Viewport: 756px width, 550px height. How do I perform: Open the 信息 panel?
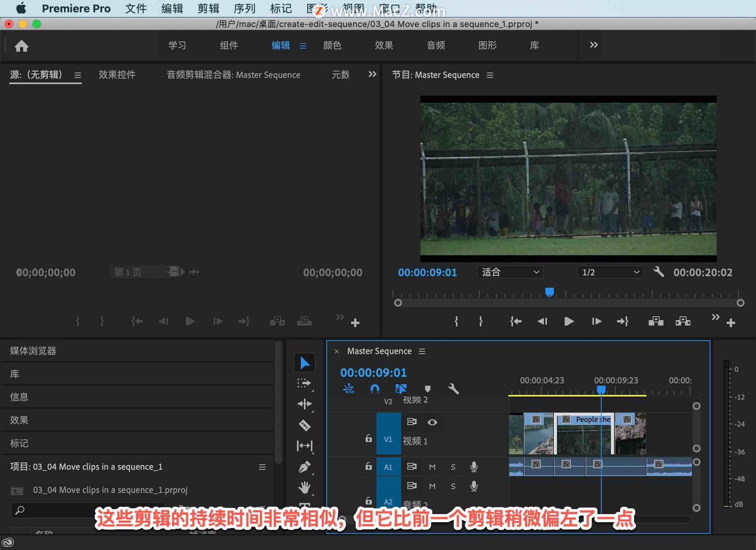click(19, 397)
